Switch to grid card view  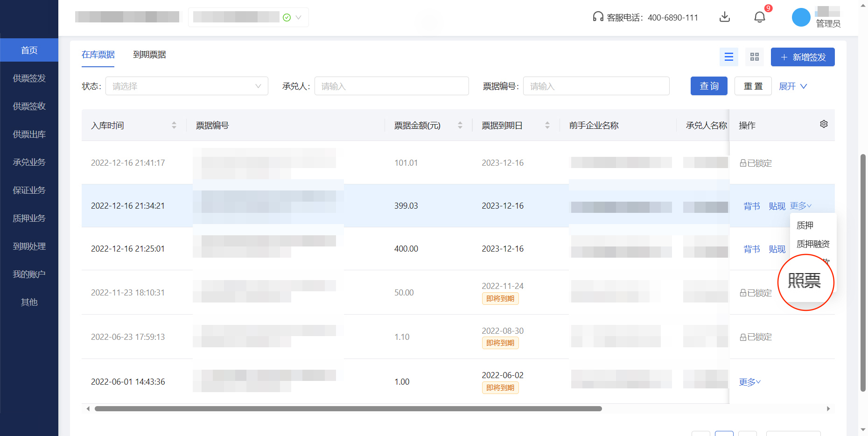tap(754, 57)
